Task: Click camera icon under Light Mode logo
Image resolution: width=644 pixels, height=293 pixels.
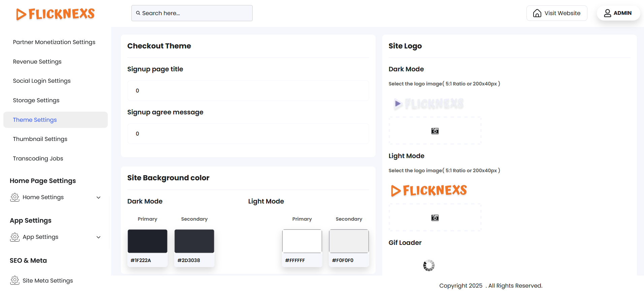Action: click(x=435, y=218)
